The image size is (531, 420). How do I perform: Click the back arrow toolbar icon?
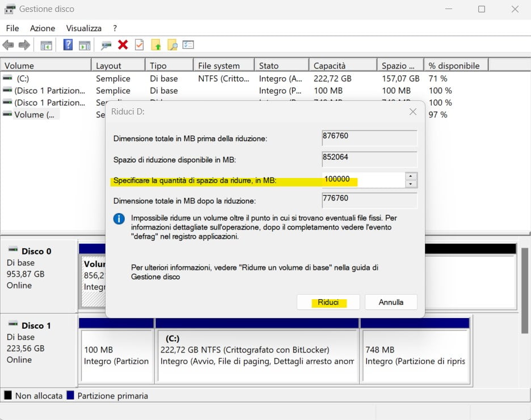click(x=8, y=45)
